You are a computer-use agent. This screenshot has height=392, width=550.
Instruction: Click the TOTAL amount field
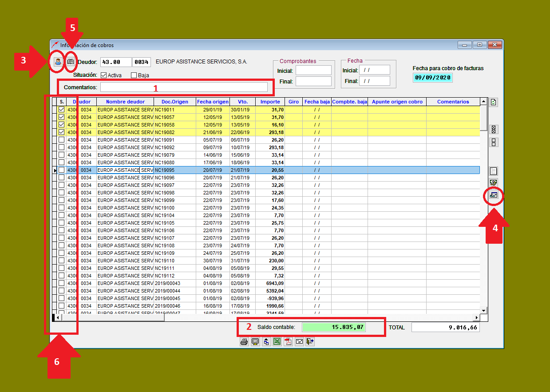pos(446,327)
